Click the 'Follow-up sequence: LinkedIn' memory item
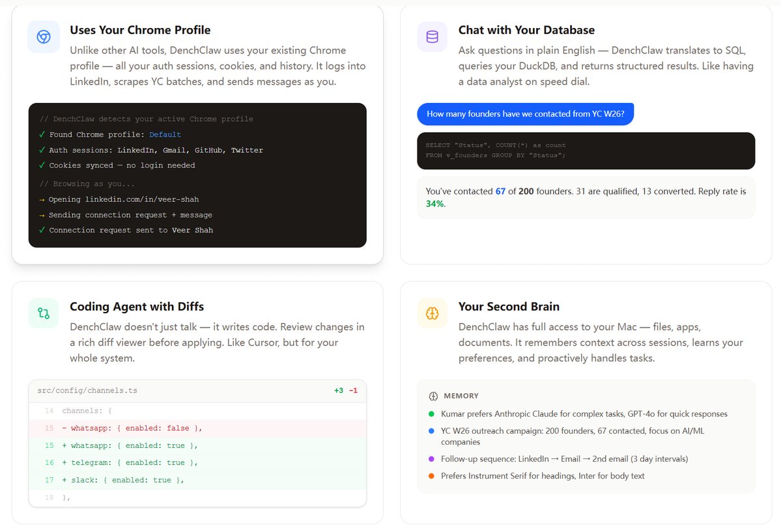The image size is (781, 532). pyautogui.click(x=564, y=459)
